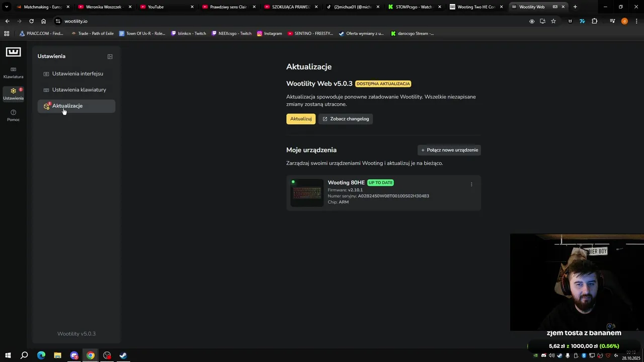644x362 pixels.
Task: Open the blinkcn Twitch bookmark
Action: pos(188,33)
